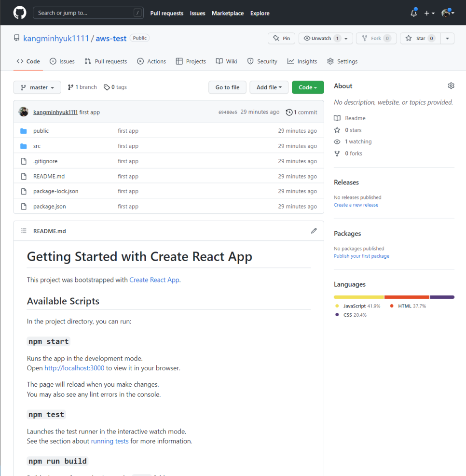Open the running tests link
This screenshot has width=466, height=476.
(x=110, y=441)
